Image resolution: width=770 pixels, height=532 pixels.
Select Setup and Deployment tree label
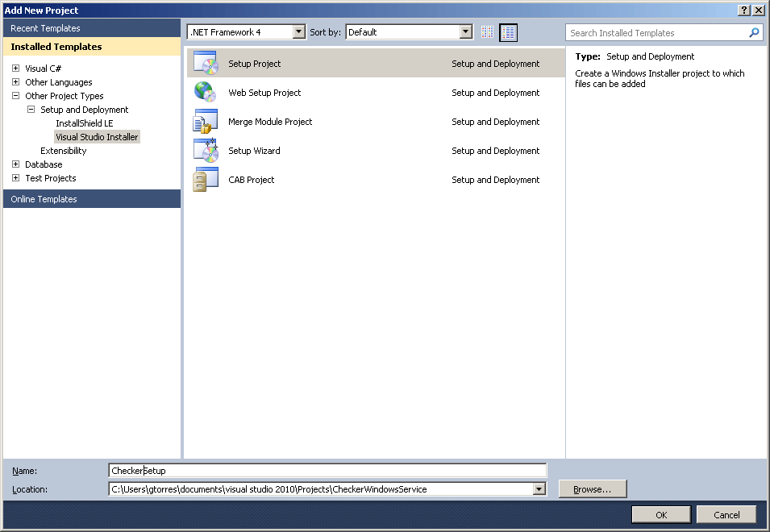(85, 110)
